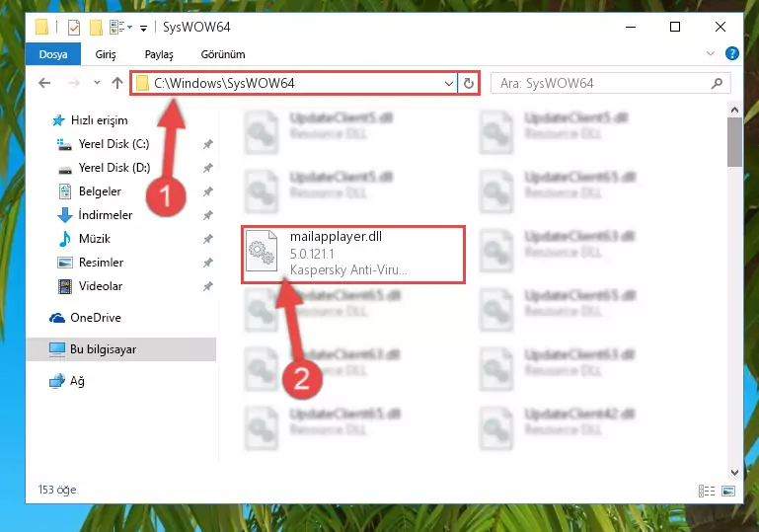Click the title bar folder icon
The width and height of the screenshot is (759, 532).
point(42,27)
